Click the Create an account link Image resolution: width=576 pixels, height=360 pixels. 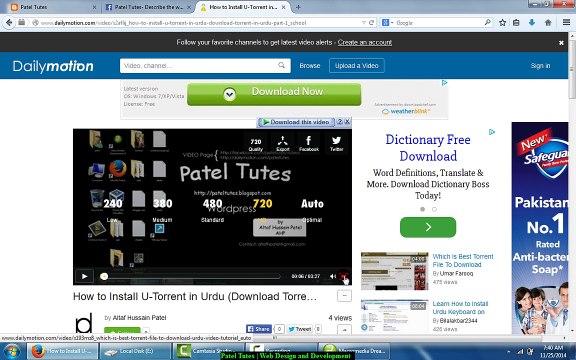tap(365, 42)
